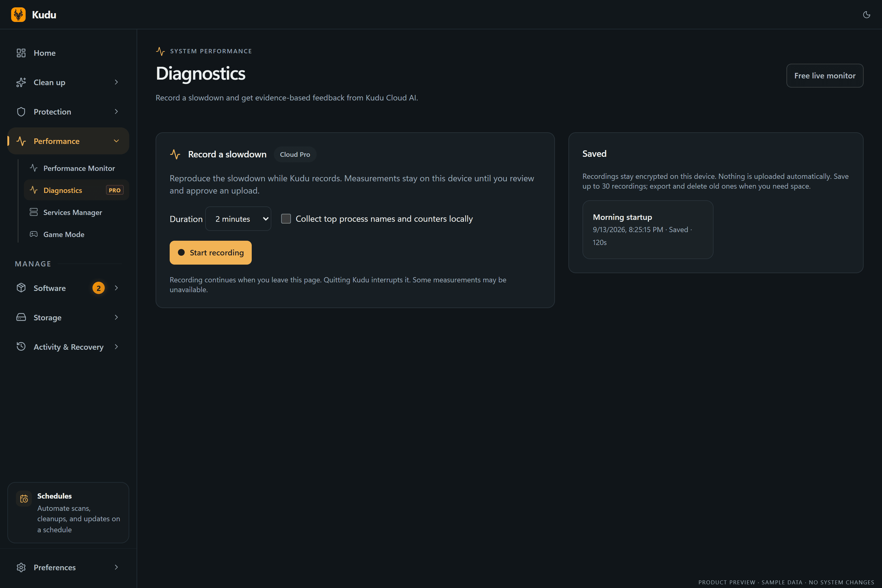Click the Start recording button

(x=210, y=252)
